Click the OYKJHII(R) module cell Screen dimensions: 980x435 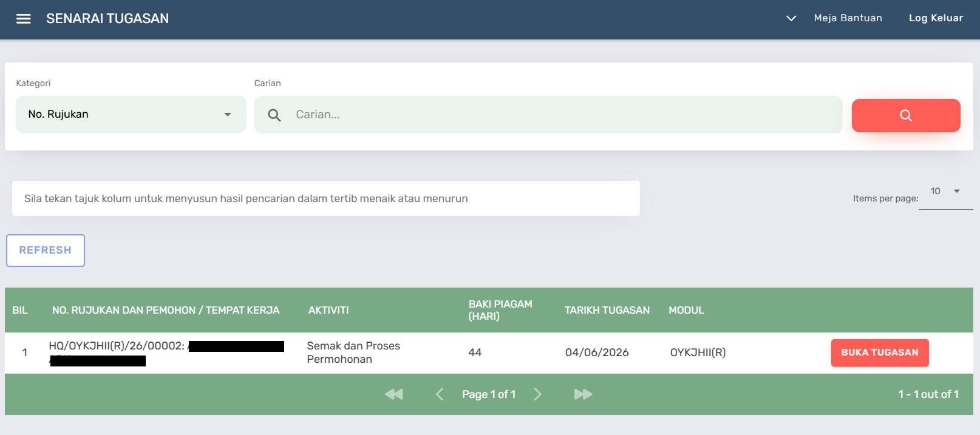pyautogui.click(x=698, y=352)
